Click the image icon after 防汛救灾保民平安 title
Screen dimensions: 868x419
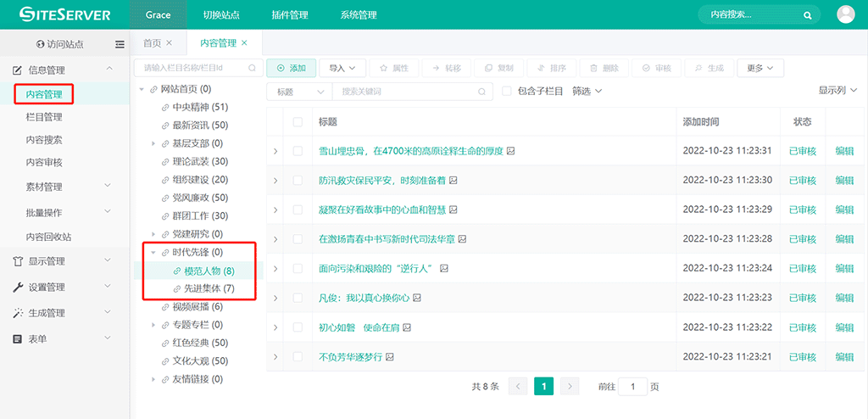(453, 180)
